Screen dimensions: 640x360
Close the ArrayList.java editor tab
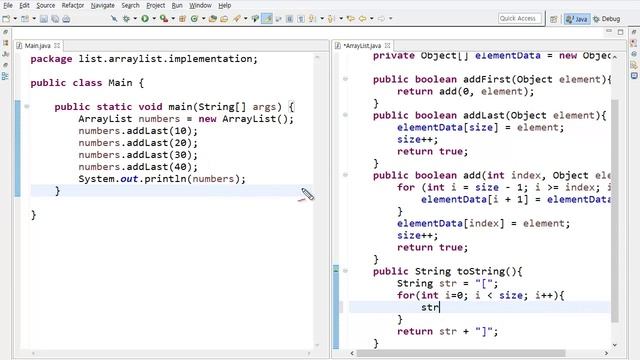click(387, 46)
